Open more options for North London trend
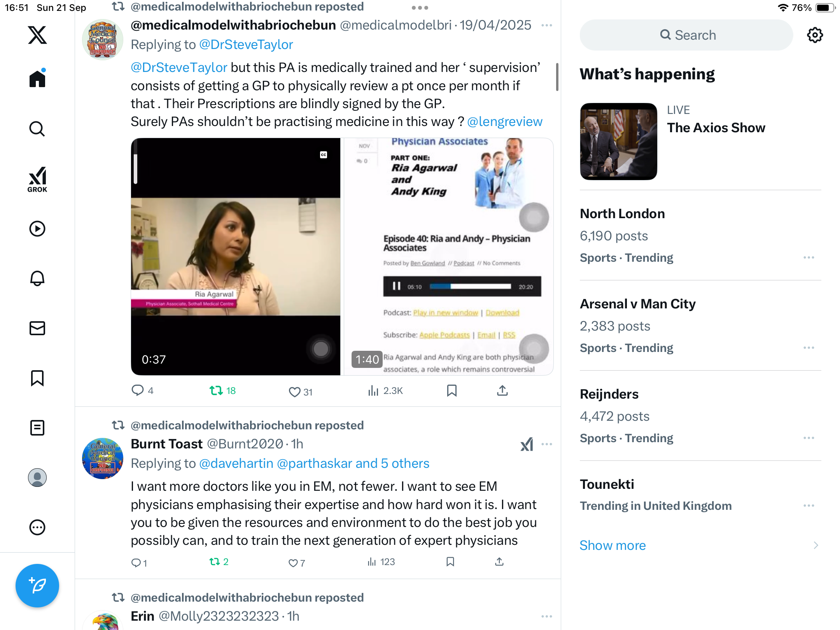The image size is (840, 630). click(809, 257)
